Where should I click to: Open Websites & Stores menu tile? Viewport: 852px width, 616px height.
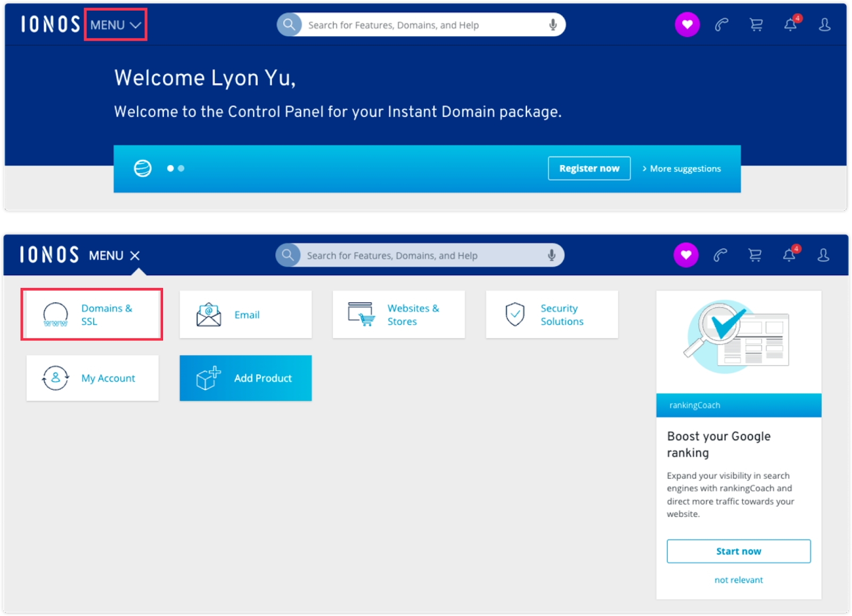click(x=399, y=315)
